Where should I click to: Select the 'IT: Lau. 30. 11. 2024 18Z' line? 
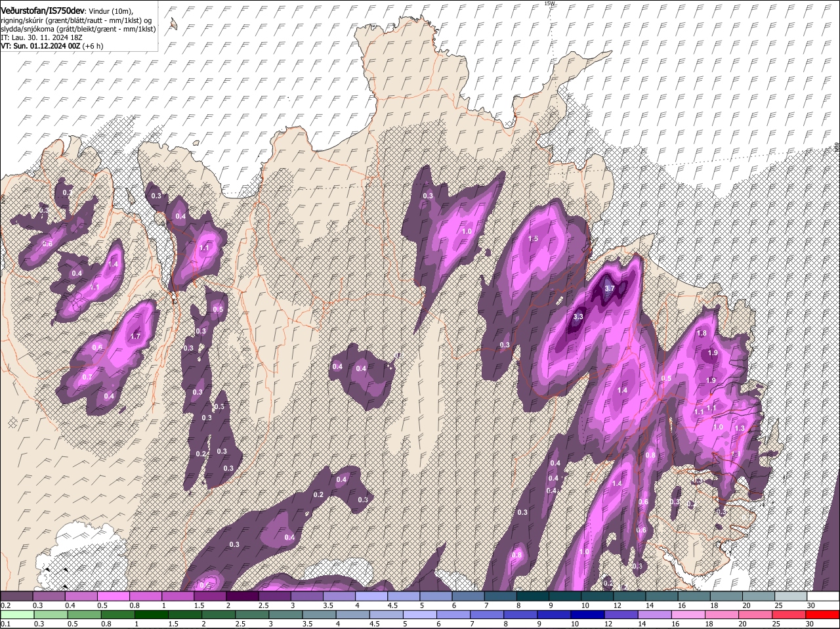point(41,37)
